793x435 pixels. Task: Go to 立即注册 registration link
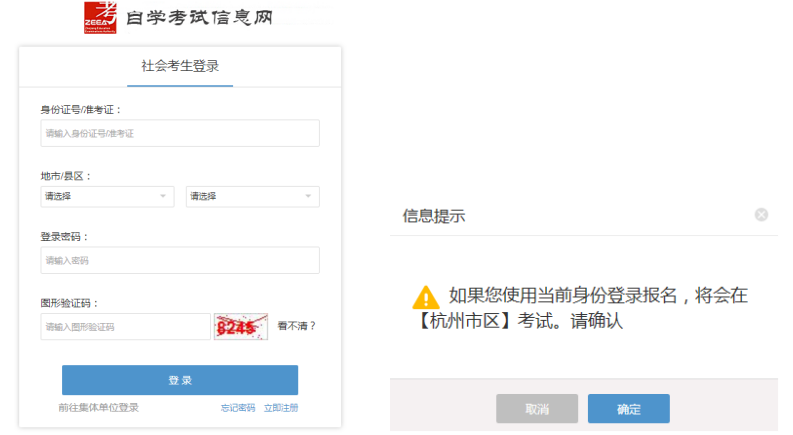point(281,408)
